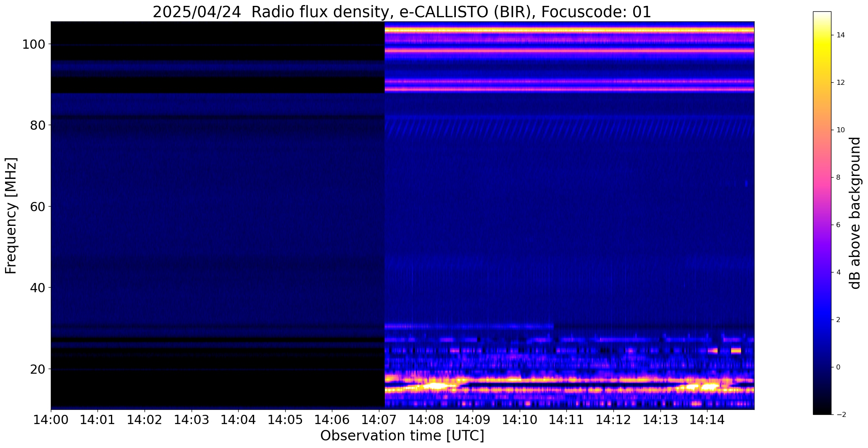Click the colorbar tick label 14

[x=841, y=35]
